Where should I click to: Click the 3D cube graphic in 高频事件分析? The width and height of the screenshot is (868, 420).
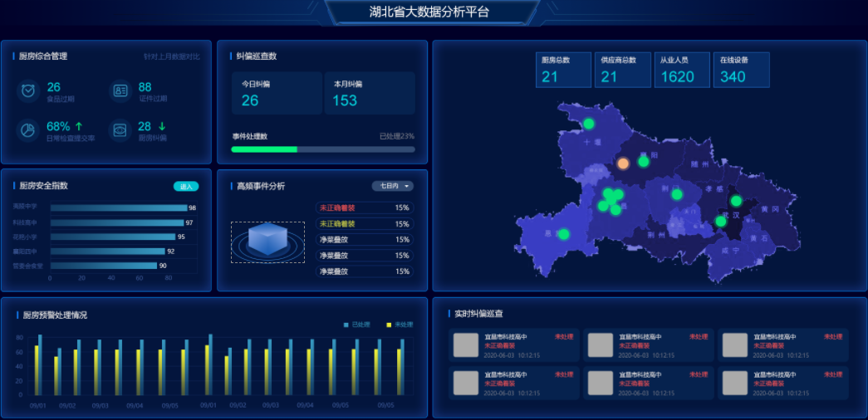coord(262,241)
